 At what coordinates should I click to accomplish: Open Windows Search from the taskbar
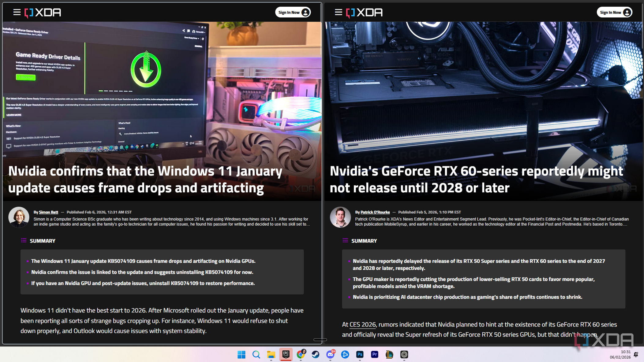[x=256, y=354]
